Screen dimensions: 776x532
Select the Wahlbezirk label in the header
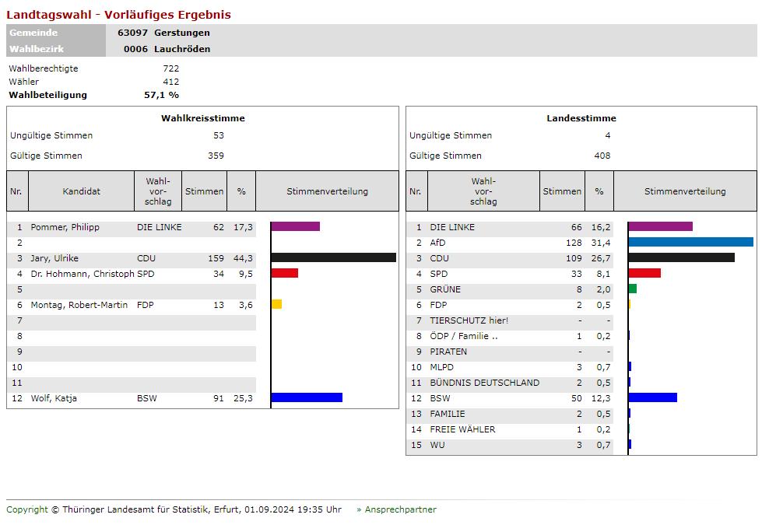click(37, 49)
